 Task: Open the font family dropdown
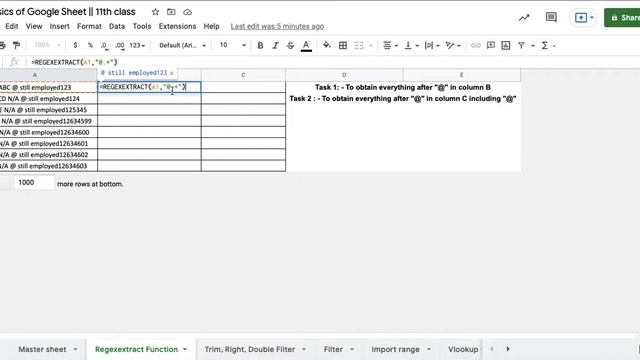pyautogui.click(x=182, y=45)
